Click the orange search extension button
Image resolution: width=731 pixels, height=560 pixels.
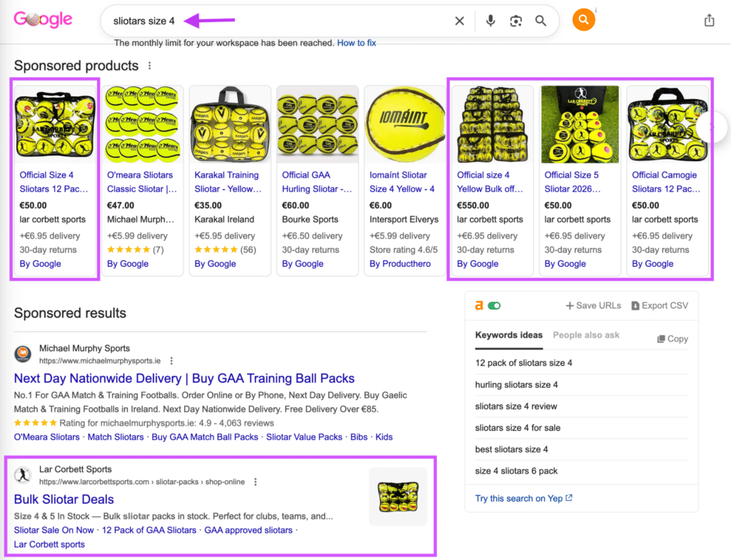584,19
